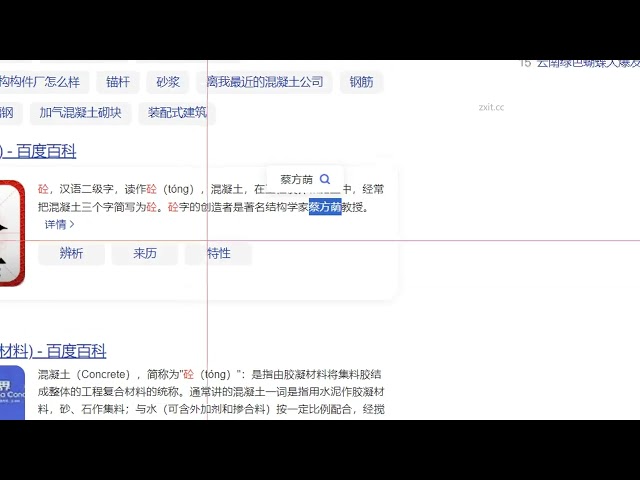Open the red-bordered 砼 entry thumbnail
Viewport: 640px width, 480px height.
pyautogui.click(x=12, y=233)
